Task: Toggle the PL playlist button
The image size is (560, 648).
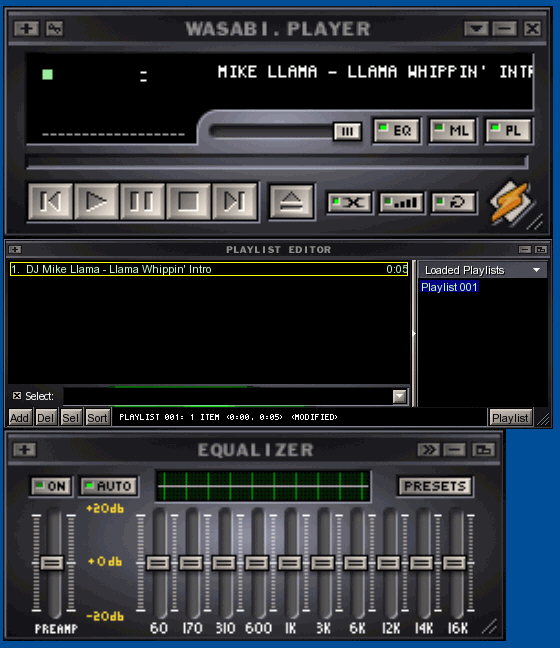Action: 509,131
